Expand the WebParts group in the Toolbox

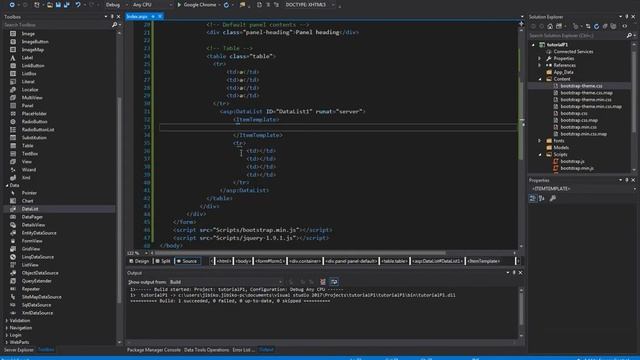[7, 342]
